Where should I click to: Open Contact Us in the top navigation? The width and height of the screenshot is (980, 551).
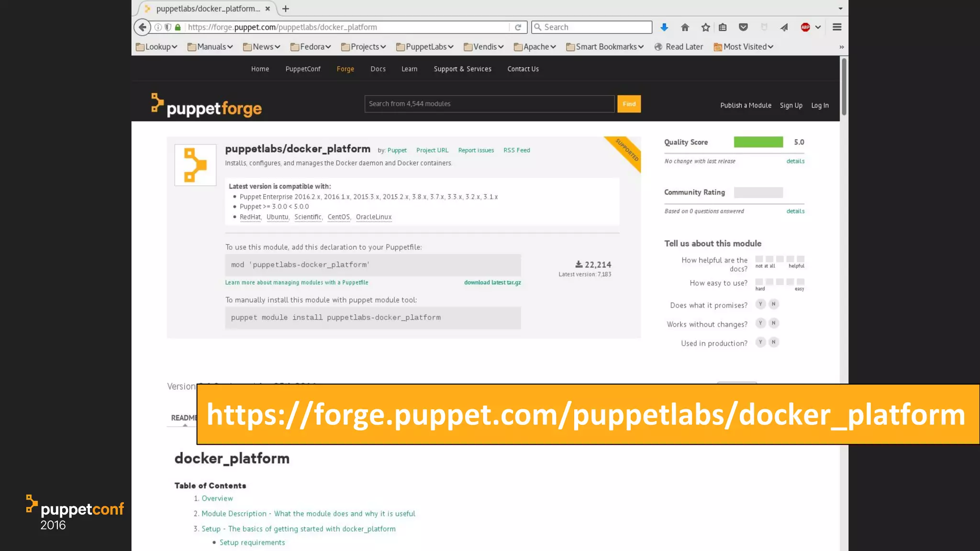(523, 69)
